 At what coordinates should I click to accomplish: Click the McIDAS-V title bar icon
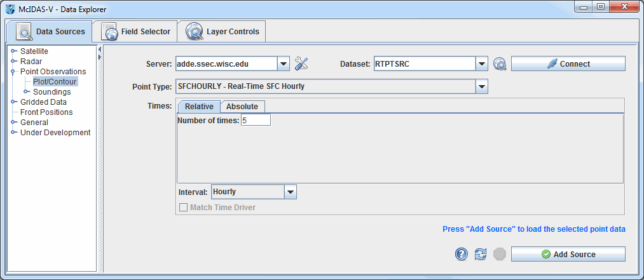pyautogui.click(x=9, y=10)
